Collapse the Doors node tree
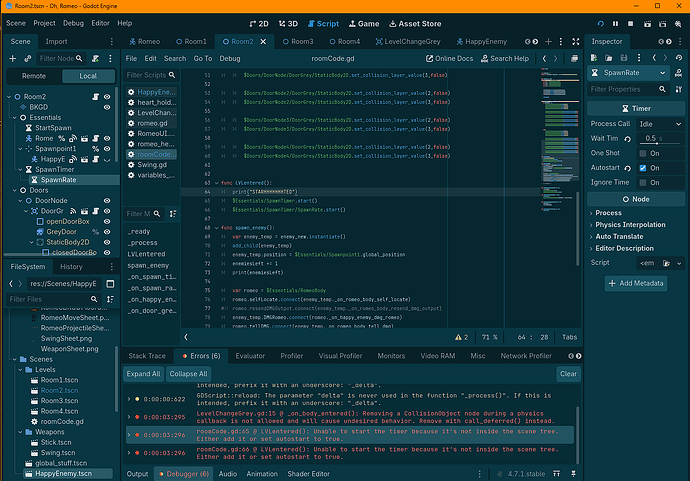Viewport: 690px width, 481px height. [x=15, y=190]
